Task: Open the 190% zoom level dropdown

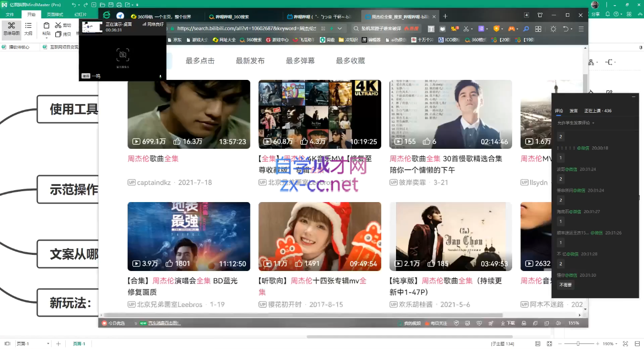Action: click(610, 344)
